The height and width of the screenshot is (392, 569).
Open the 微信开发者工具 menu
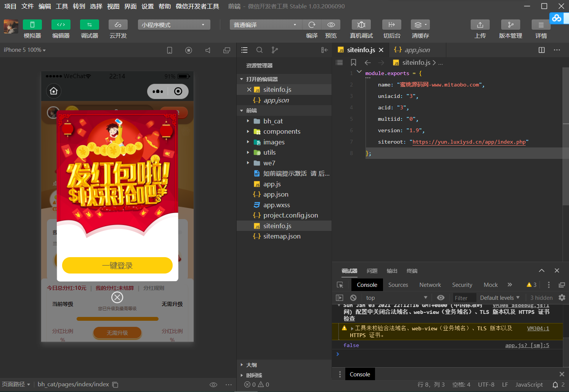(x=197, y=6)
